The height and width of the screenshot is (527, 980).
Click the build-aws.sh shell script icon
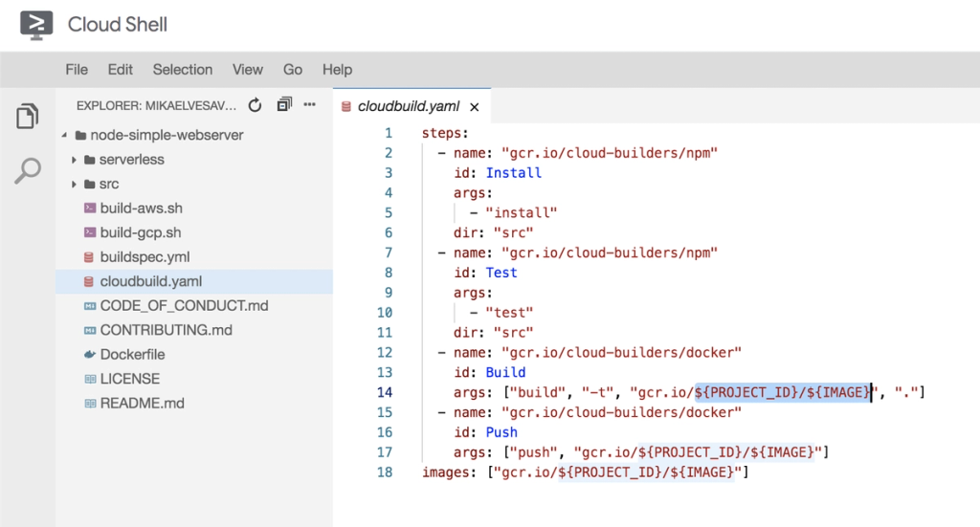coord(89,208)
